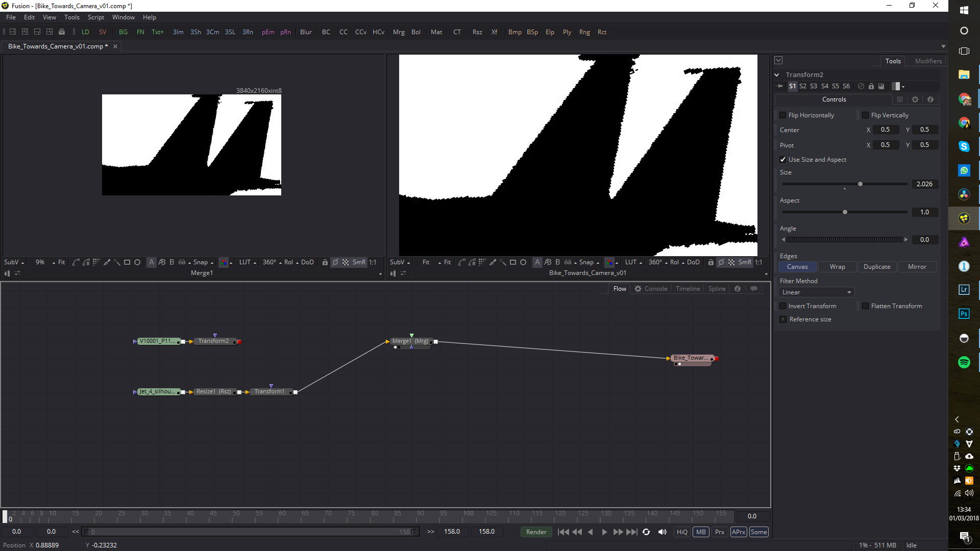Screen dimensions: 980x551
Task: Set edges mode to Duplicate
Action: click(x=877, y=267)
